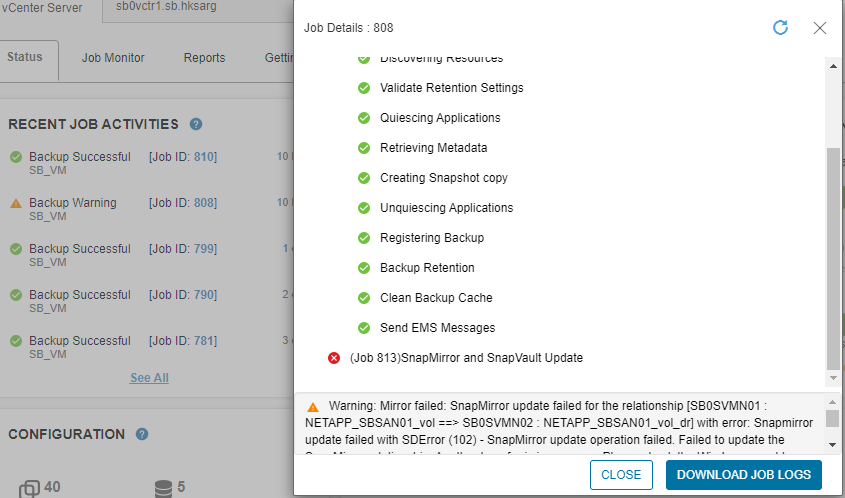This screenshot has height=498, width=845.
Task: Click the help icon beside Configuration
Action: pyautogui.click(x=142, y=435)
